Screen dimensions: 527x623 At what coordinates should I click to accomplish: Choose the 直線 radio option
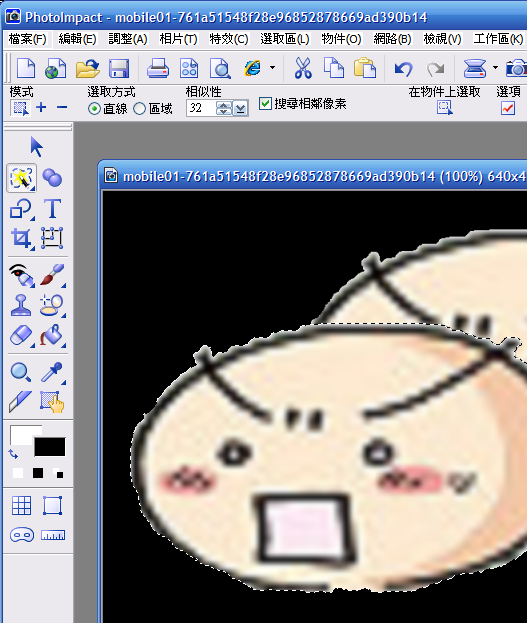click(x=107, y=108)
